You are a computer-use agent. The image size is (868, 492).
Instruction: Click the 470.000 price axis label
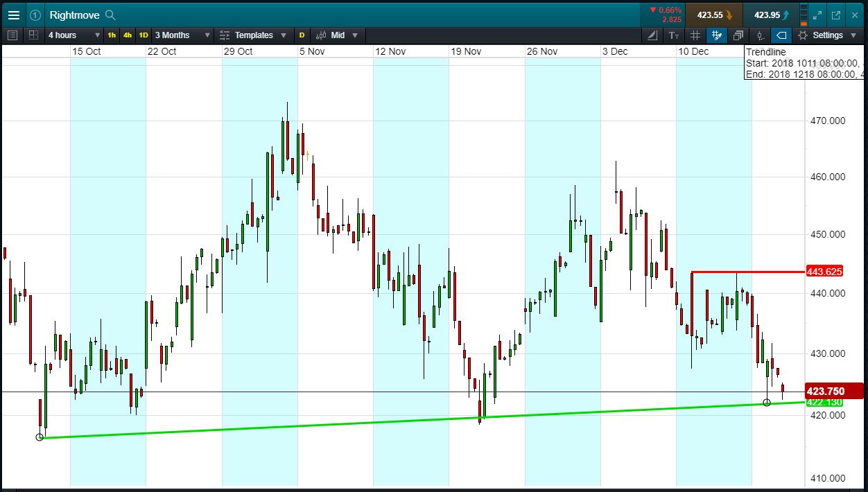[827, 121]
